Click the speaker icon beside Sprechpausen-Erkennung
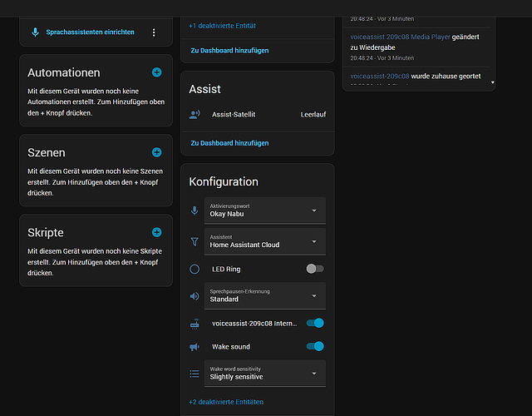 [195, 296]
